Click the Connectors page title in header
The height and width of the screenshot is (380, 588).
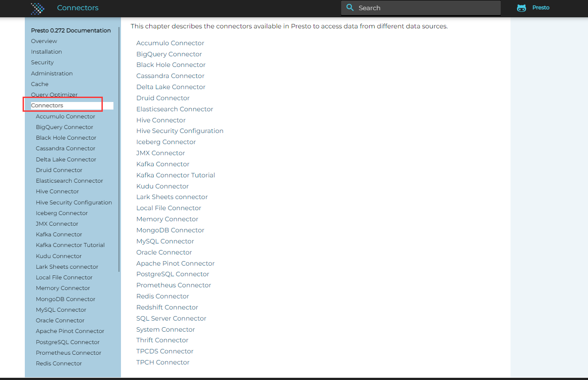coord(78,8)
